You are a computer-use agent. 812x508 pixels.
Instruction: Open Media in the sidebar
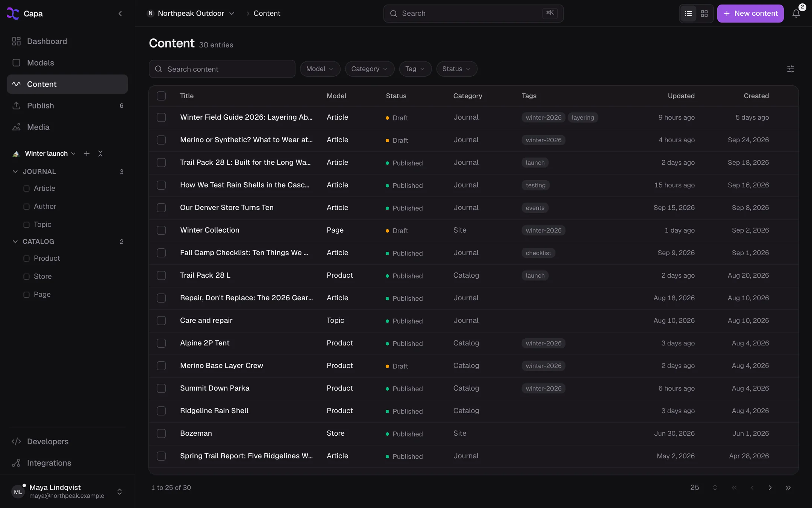click(x=67, y=127)
